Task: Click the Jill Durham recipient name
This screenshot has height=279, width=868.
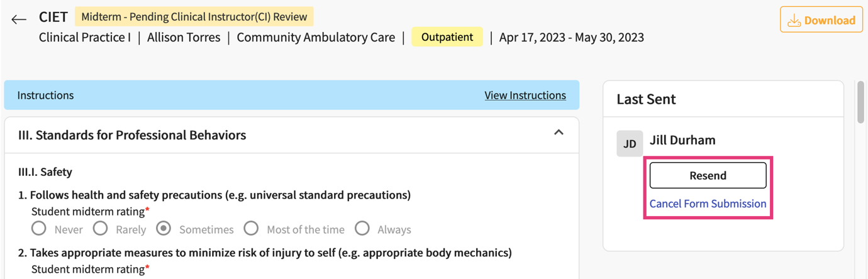Action: pos(682,140)
